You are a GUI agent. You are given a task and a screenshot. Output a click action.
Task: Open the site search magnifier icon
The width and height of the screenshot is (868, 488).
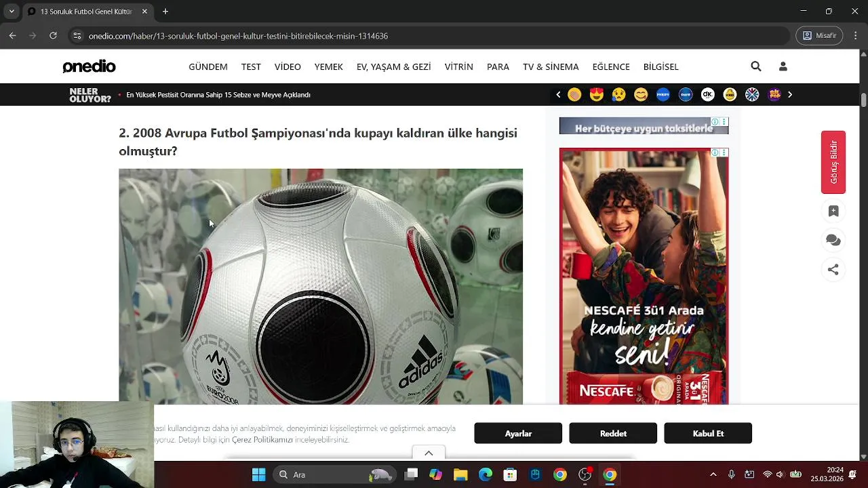pyautogui.click(x=756, y=66)
